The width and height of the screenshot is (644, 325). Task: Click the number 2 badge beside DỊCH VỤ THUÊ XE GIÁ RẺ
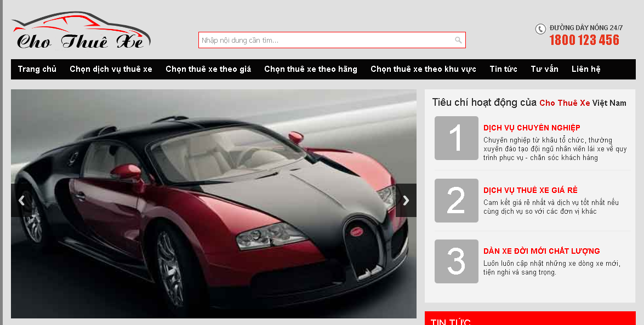[456, 201]
